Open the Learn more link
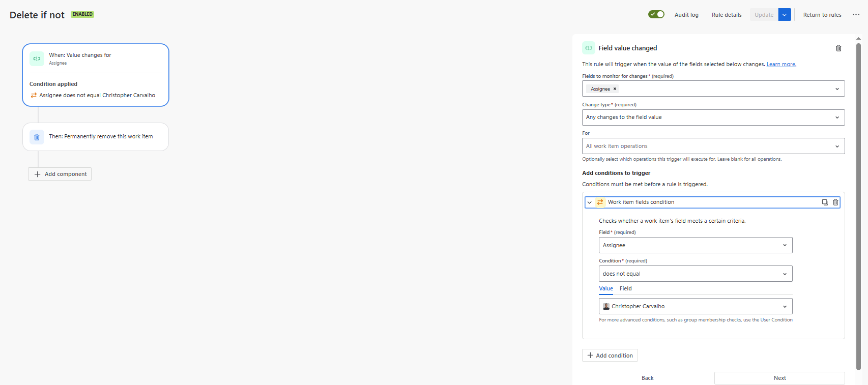This screenshot has height=385, width=868. coord(782,64)
